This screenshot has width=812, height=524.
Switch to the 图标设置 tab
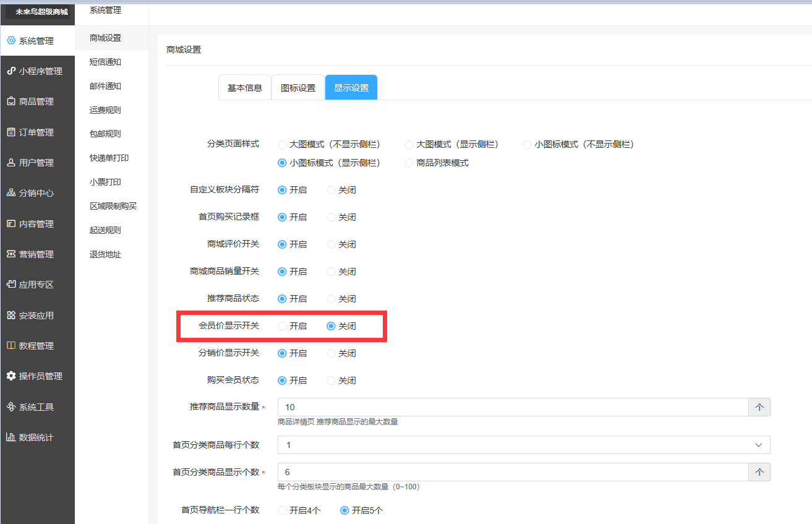click(298, 88)
